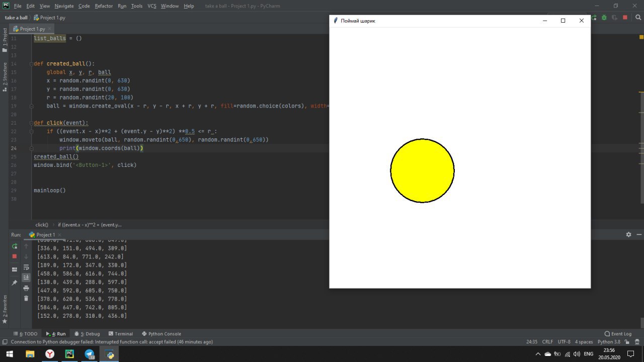This screenshot has width=644, height=362.
Task: Close the Project 1 run tab
Action: tap(59, 235)
